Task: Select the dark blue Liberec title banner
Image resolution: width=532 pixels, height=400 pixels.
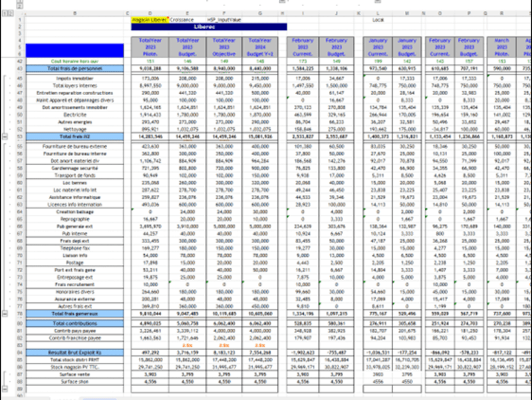Action: point(209,27)
